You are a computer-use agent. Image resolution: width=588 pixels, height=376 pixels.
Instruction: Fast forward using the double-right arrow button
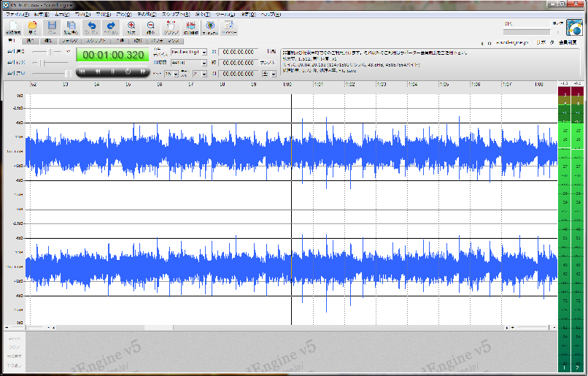click(x=143, y=72)
